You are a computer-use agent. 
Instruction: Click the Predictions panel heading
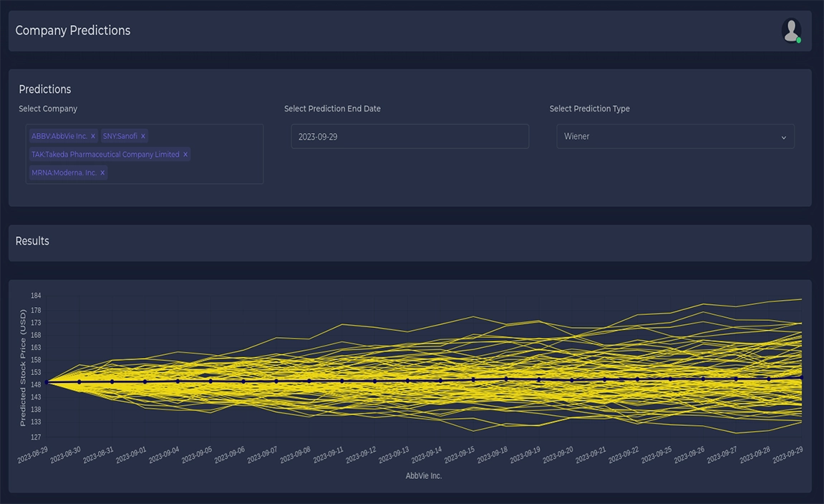pos(45,89)
